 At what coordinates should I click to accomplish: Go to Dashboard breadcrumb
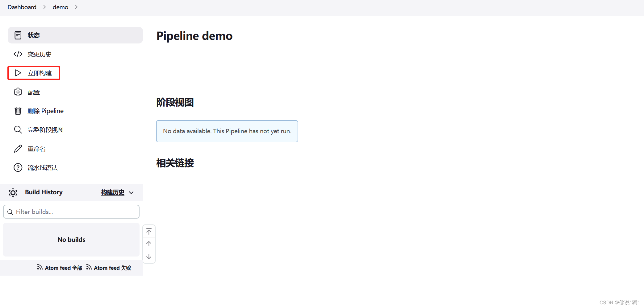click(x=22, y=7)
